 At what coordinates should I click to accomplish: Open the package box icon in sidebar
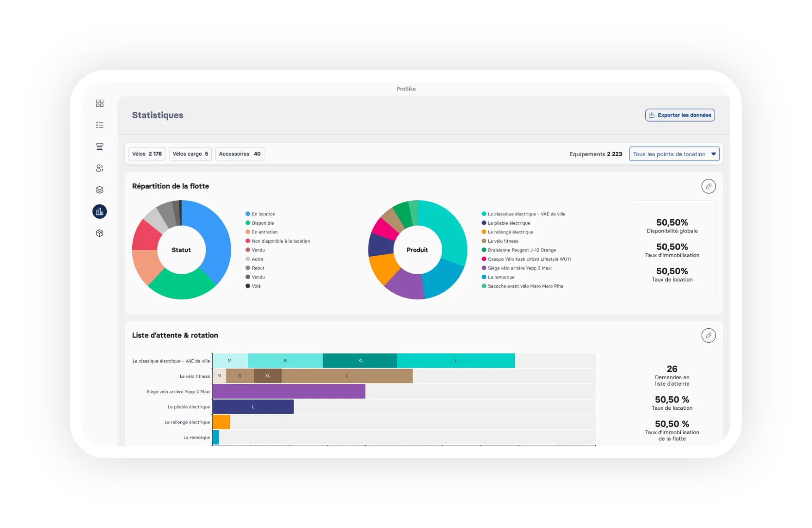tap(100, 233)
